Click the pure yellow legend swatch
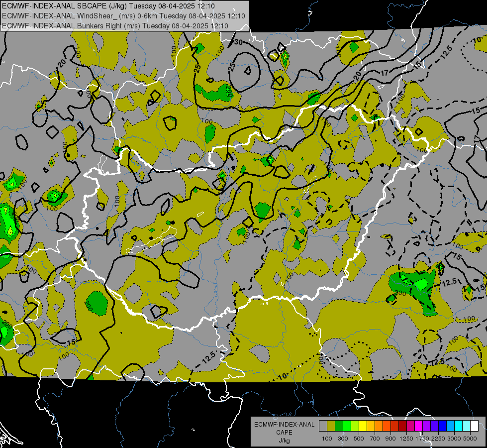The width and height of the screenshot is (487, 448). pyautogui.click(x=363, y=426)
